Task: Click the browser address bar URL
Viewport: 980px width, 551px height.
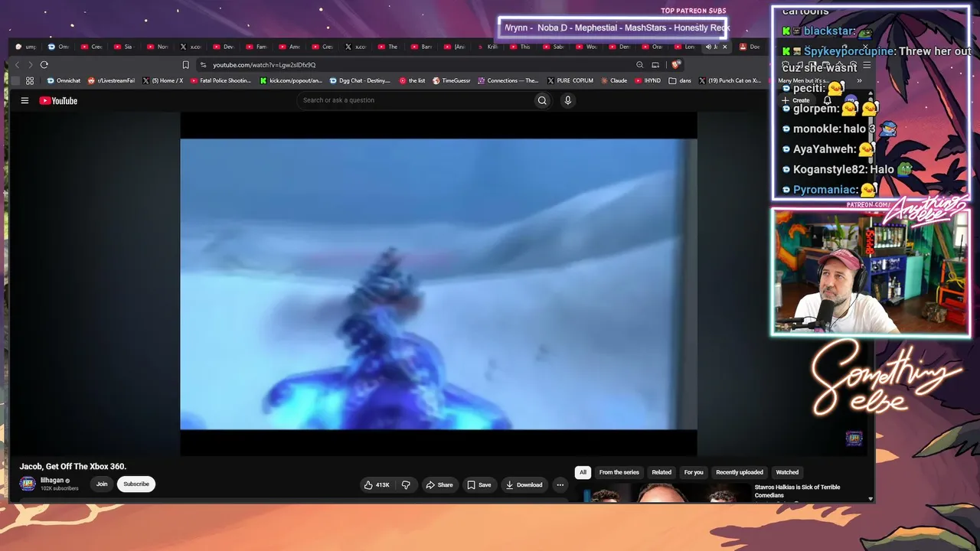Action: pos(264,65)
